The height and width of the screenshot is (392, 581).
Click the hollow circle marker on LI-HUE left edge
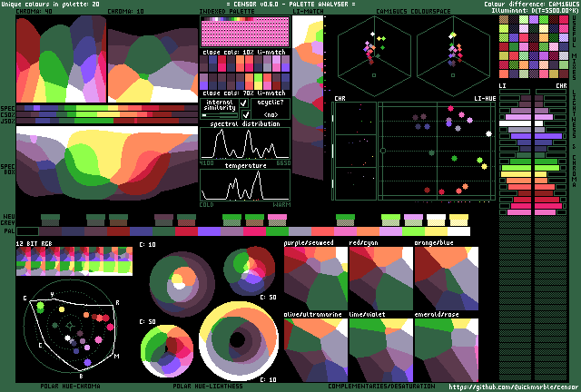coord(383,151)
